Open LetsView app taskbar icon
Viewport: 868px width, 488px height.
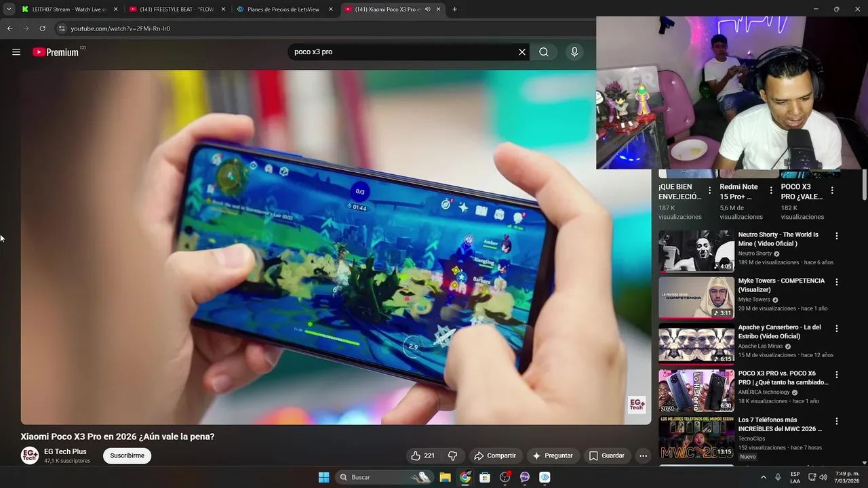[x=545, y=477]
